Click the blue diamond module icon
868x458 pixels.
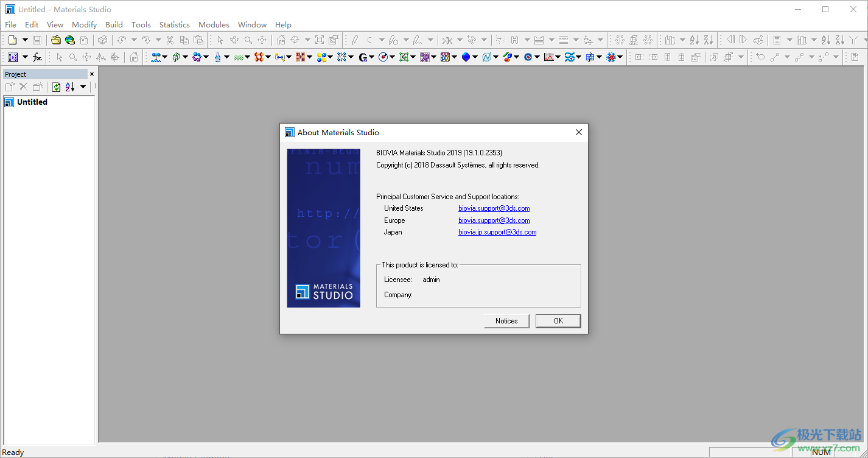[x=466, y=57]
